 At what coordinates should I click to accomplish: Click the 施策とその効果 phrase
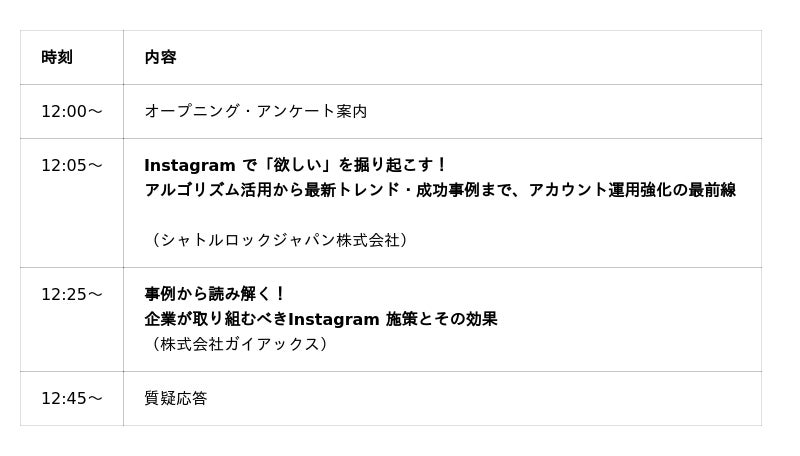[x=441, y=319]
